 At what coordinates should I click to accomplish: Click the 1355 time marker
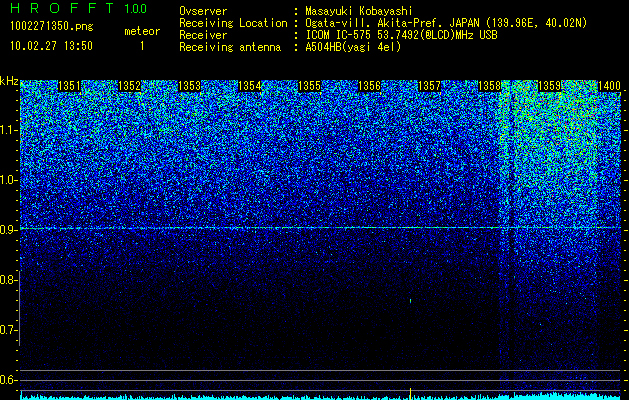pos(310,86)
